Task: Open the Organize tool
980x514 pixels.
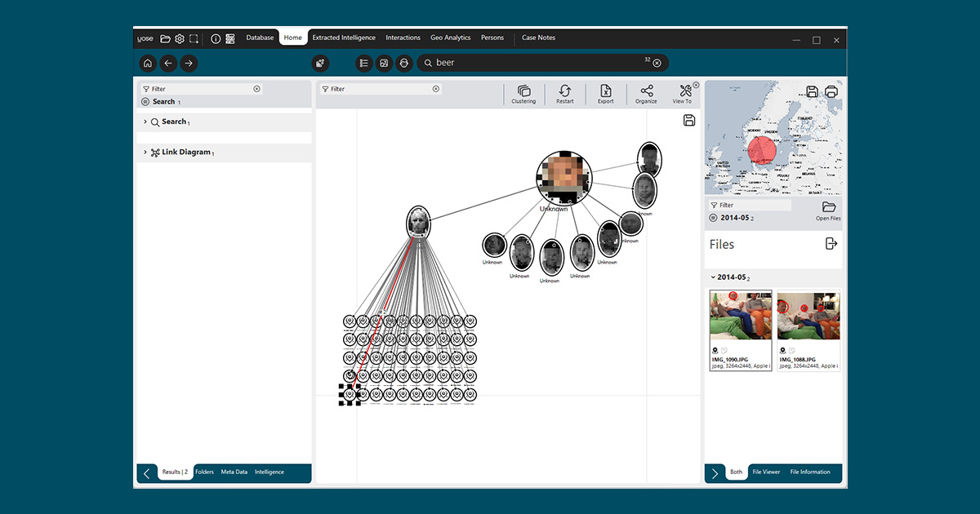Action: (646, 93)
